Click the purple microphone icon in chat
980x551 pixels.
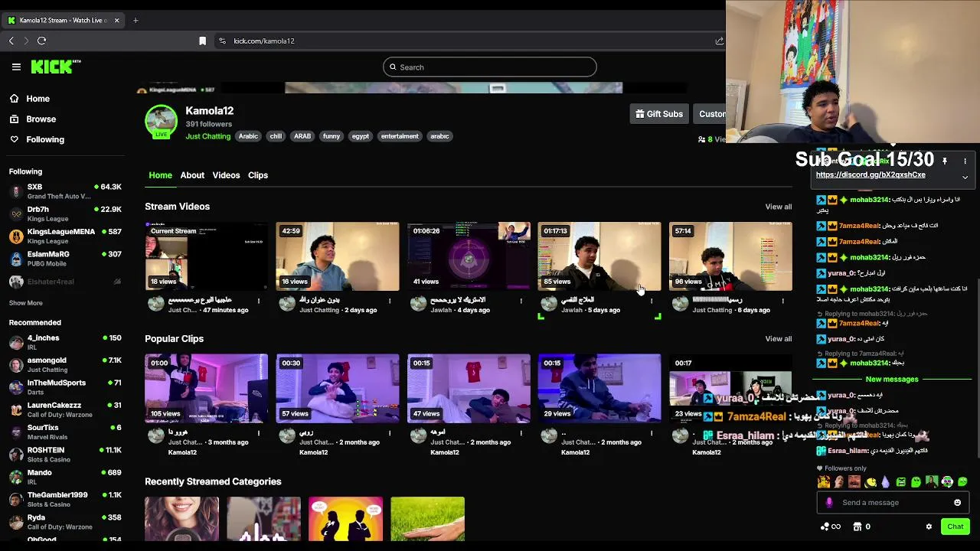click(x=829, y=503)
